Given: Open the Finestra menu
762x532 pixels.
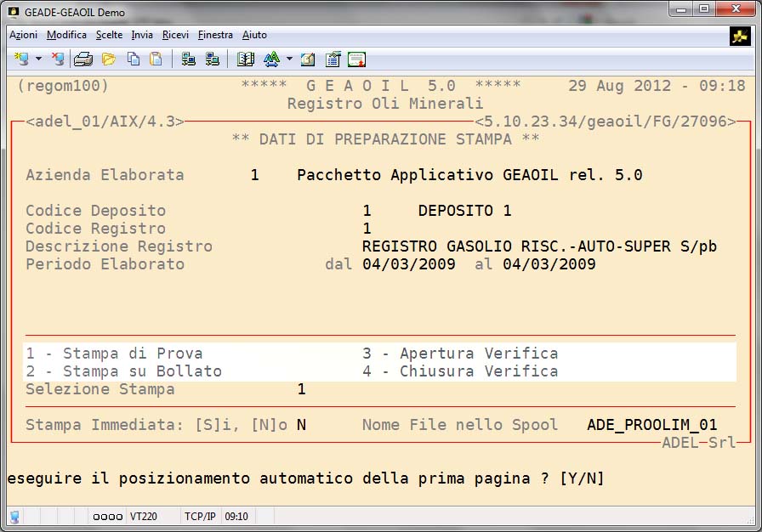Looking at the screenshot, I should pos(215,35).
